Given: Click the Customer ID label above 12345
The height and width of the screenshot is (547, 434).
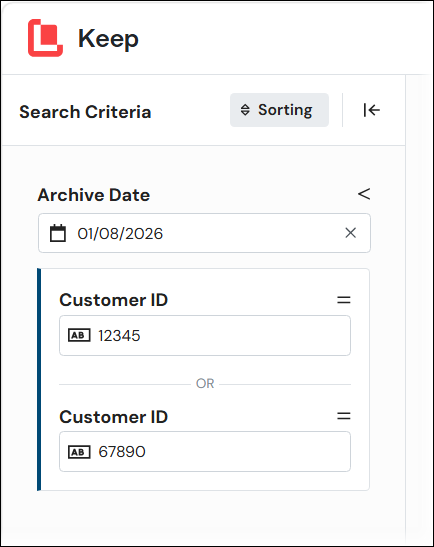Looking at the screenshot, I should click(114, 300).
